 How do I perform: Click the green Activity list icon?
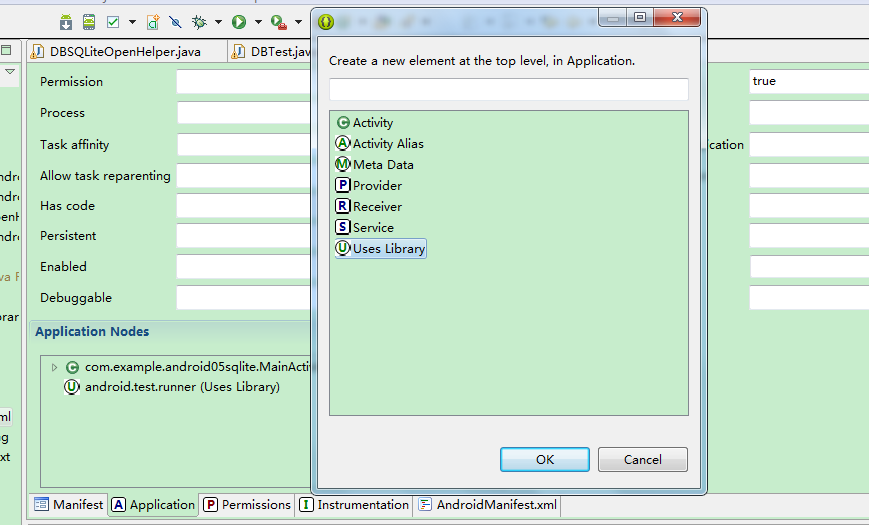pyautogui.click(x=344, y=123)
